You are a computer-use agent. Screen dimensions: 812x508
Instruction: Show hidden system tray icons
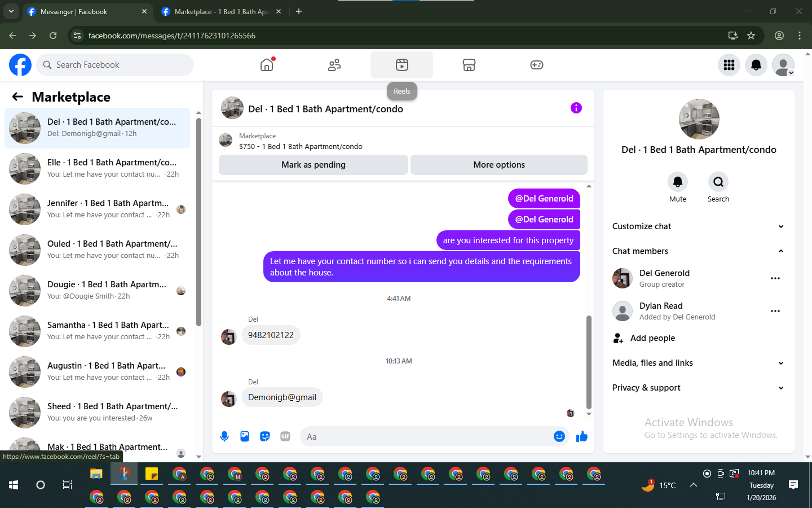(694, 485)
